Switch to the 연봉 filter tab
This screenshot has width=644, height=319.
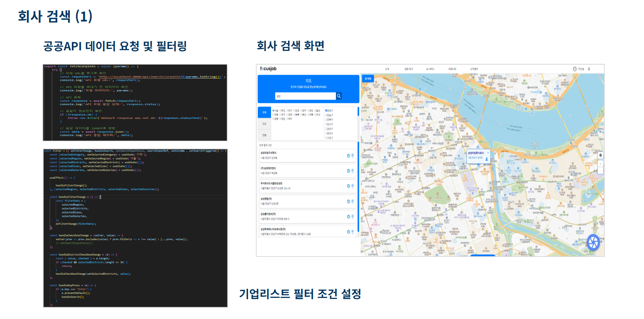click(x=264, y=135)
